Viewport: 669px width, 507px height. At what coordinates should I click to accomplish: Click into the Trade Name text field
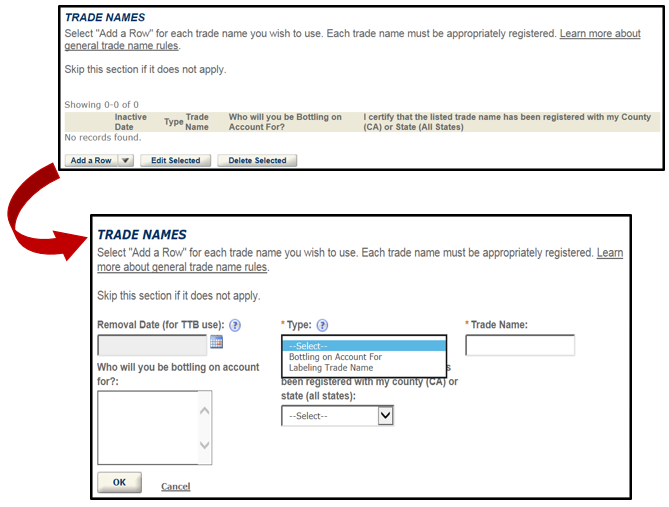[x=520, y=345]
